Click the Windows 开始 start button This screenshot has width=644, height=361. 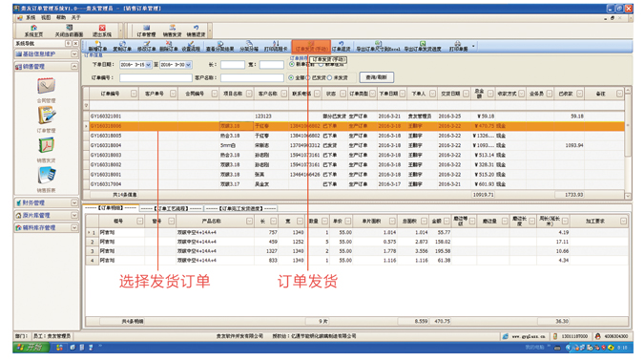pos(31,348)
